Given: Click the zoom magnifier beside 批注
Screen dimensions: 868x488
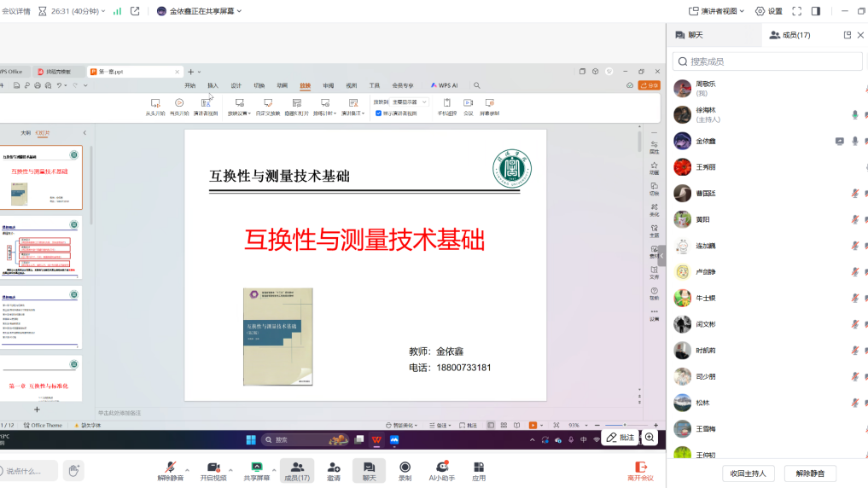Looking at the screenshot, I should 650,437.
